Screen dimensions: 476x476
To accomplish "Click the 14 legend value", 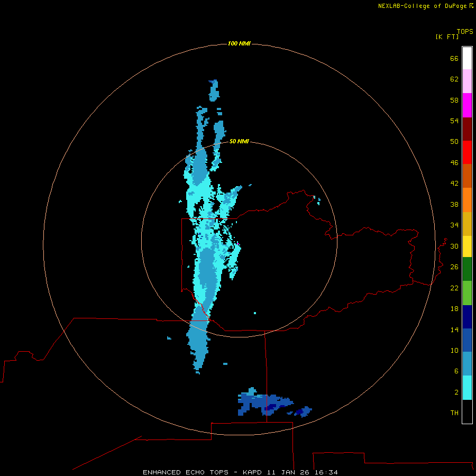I will click(454, 329).
